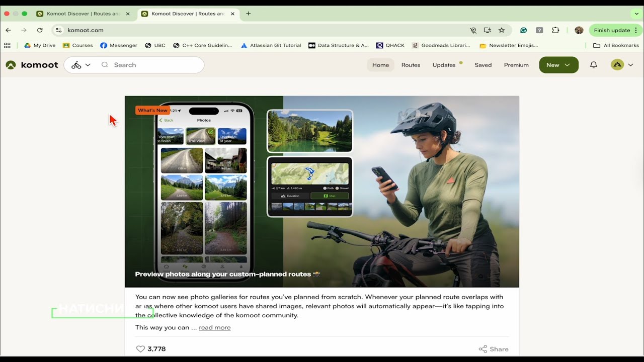644x362 pixels.
Task: Open the Data Structure & A... bookmark
Action: 338,45
